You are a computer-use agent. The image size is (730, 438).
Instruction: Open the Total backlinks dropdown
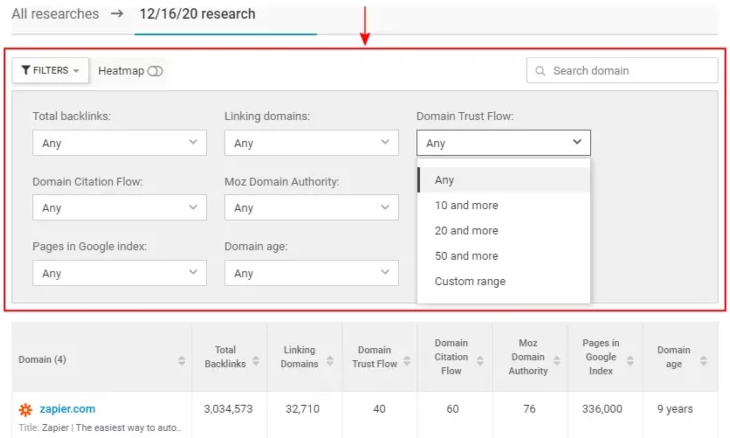[119, 143]
